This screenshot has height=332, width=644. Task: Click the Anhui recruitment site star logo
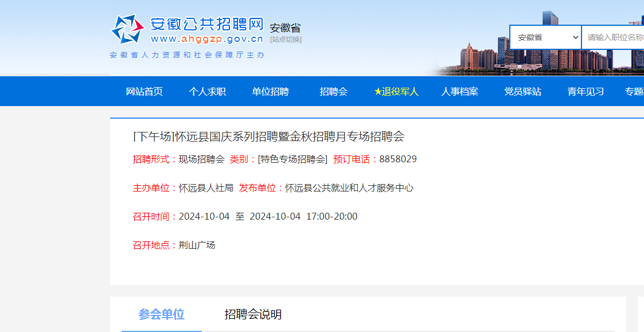127,29
